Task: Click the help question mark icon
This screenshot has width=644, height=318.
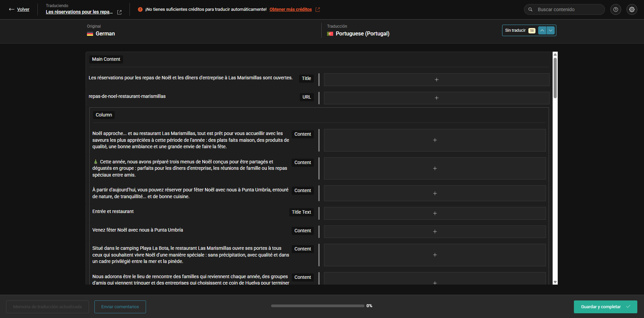Action: tap(615, 9)
